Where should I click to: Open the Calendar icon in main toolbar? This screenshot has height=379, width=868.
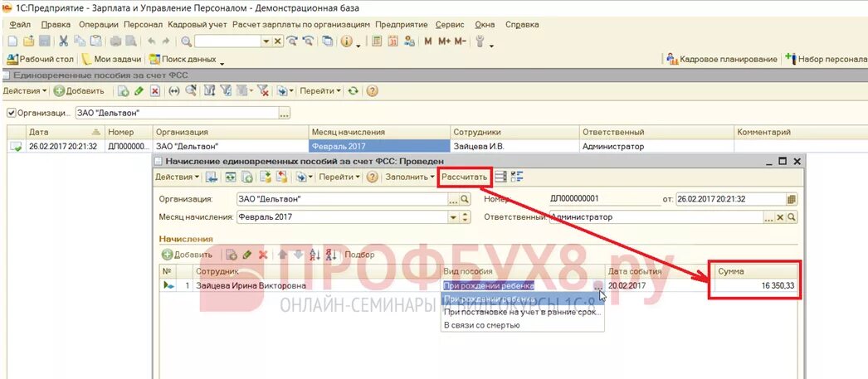[393, 41]
